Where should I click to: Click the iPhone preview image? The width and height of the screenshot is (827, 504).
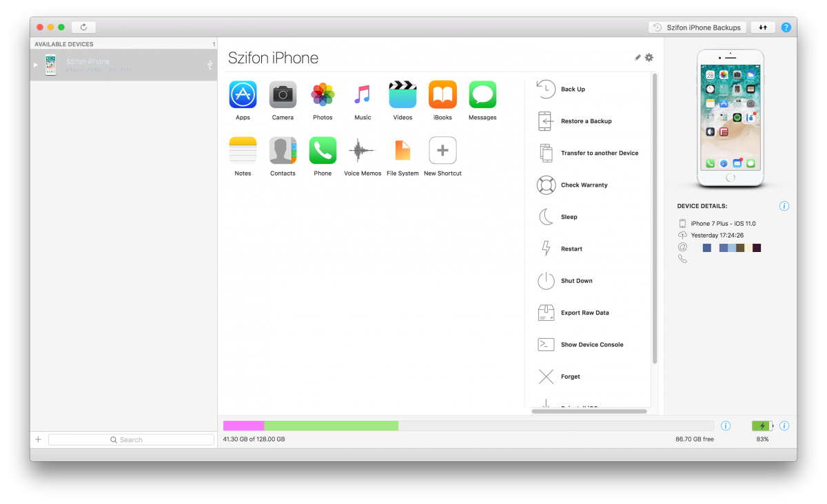730,118
